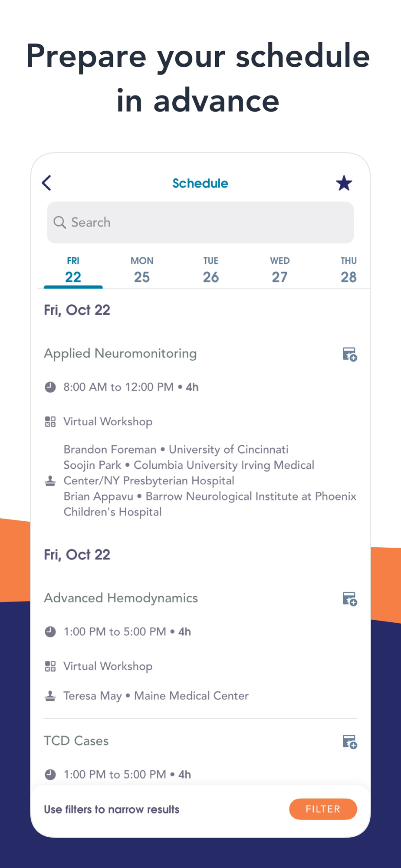401x868 pixels.
Task: Switch to the MON 25 tab
Action: point(142,270)
